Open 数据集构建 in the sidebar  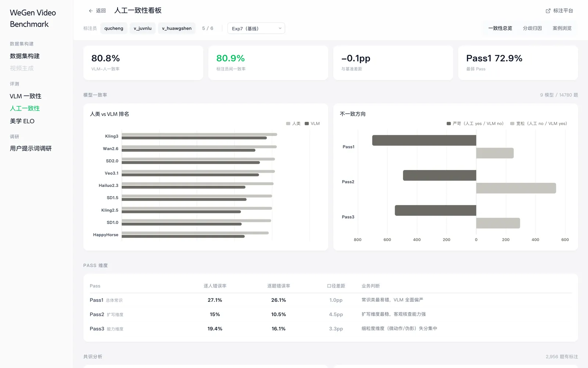pyautogui.click(x=25, y=56)
